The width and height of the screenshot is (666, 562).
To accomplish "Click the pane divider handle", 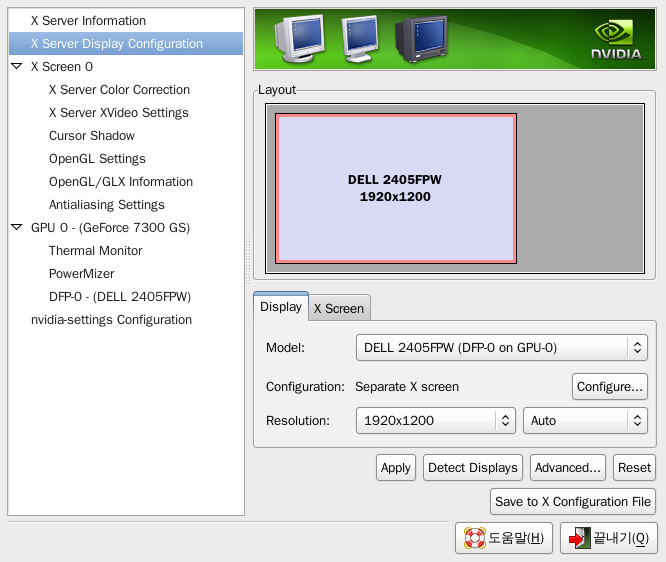I will click(248, 261).
